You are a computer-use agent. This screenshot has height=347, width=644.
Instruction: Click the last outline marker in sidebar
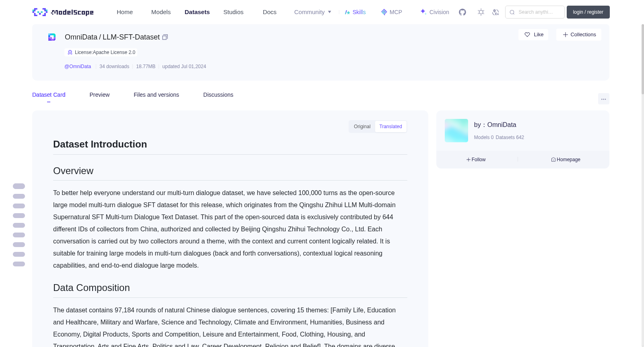[x=19, y=264]
